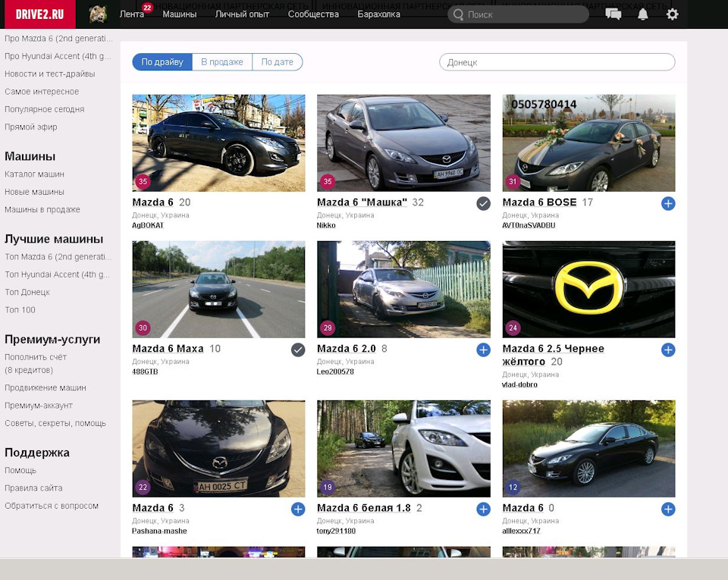Open Прямой эфир link
728x580 pixels.
tap(30, 127)
